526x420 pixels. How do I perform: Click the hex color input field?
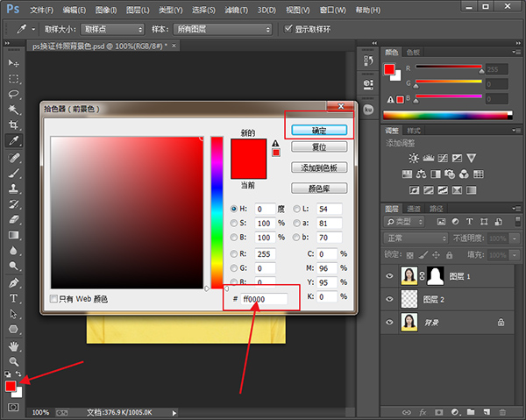pyautogui.click(x=265, y=299)
